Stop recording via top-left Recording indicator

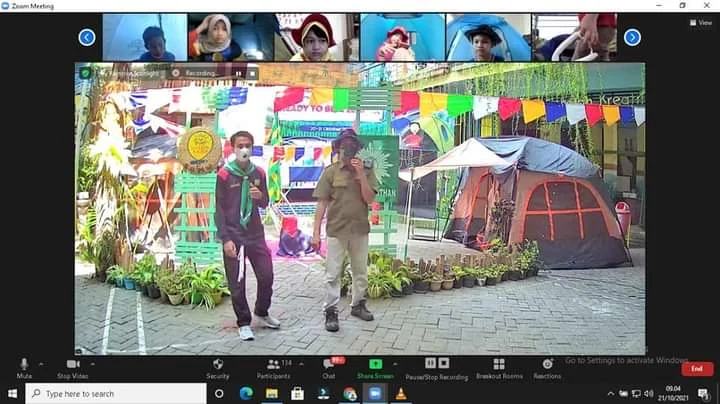[x=252, y=73]
